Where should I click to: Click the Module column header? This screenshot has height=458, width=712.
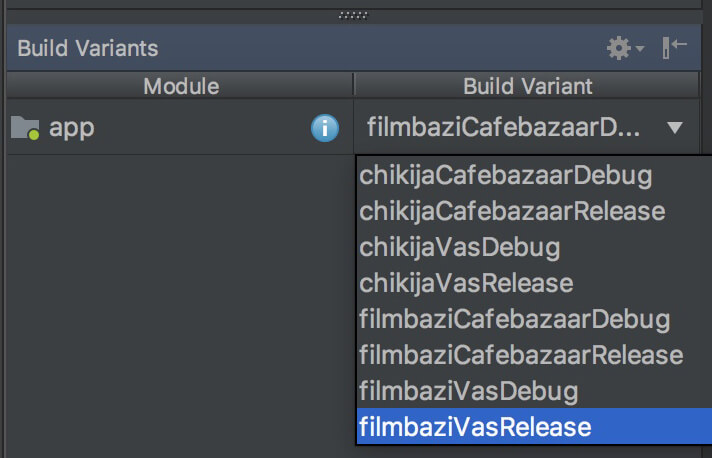180,86
